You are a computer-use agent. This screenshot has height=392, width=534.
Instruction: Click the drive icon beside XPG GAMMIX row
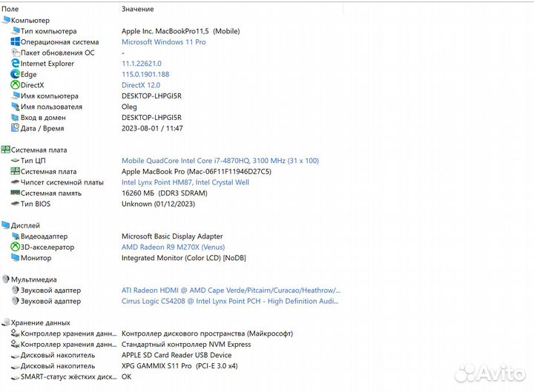coord(15,366)
